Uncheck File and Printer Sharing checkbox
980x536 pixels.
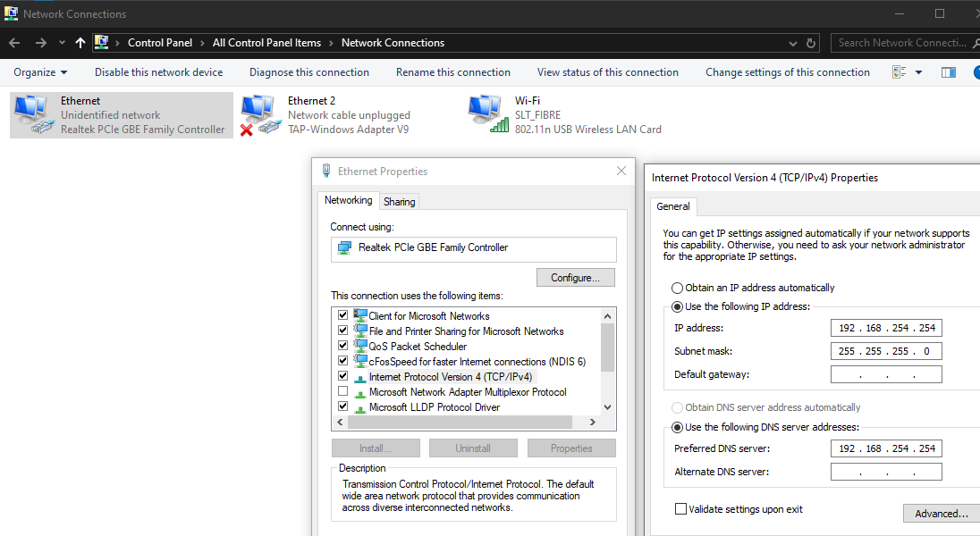342,330
